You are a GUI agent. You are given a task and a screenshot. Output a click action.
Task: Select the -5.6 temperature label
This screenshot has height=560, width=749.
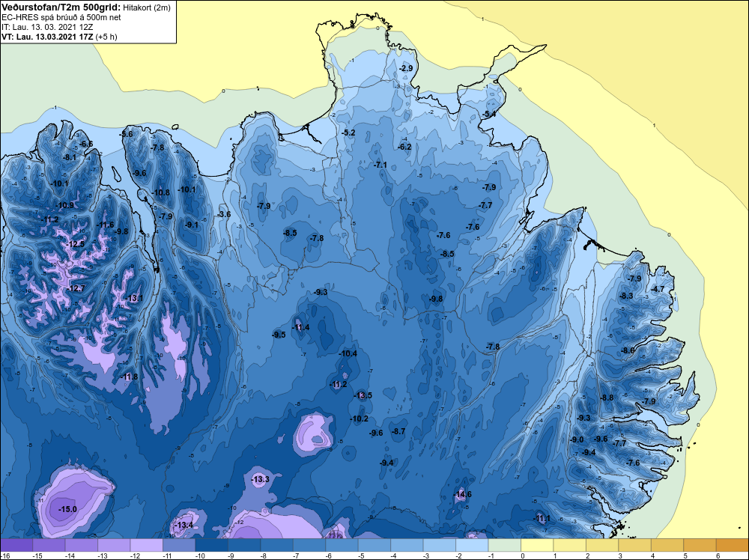coord(126,134)
